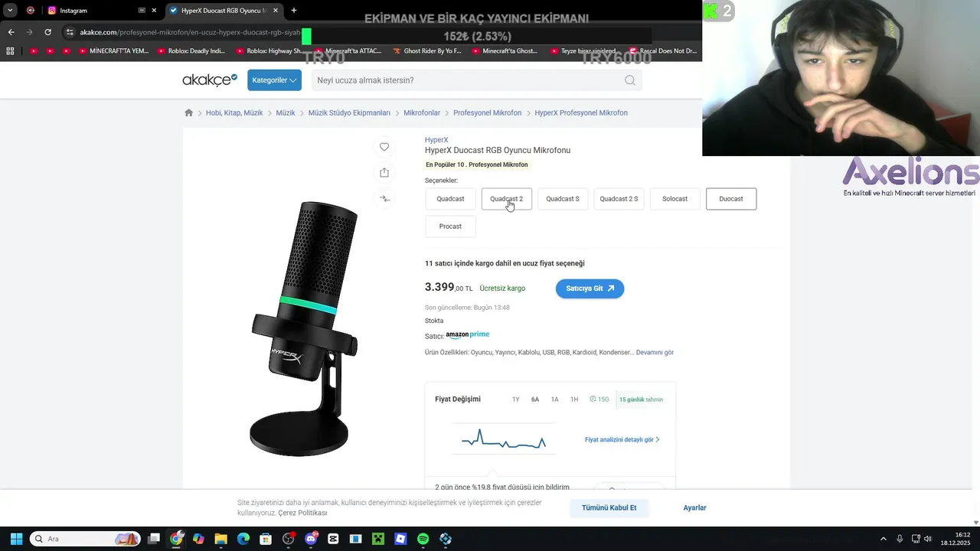Select the Solocast option
Screen dimensions: 980x551
point(675,199)
